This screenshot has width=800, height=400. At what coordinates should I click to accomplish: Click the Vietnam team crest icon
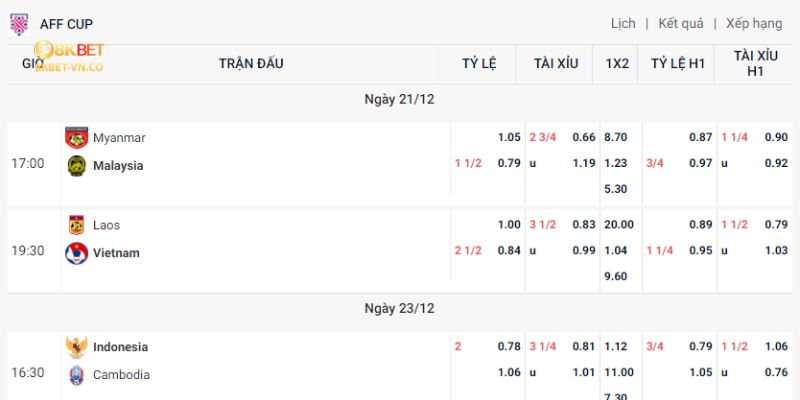[76, 253]
